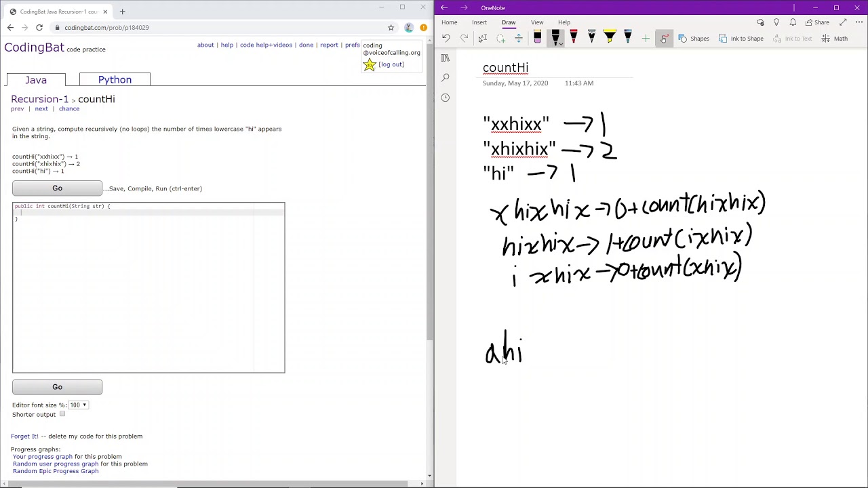Open the Math assistant
The height and width of the screenshot is (488, 868).
coord(835,39)
